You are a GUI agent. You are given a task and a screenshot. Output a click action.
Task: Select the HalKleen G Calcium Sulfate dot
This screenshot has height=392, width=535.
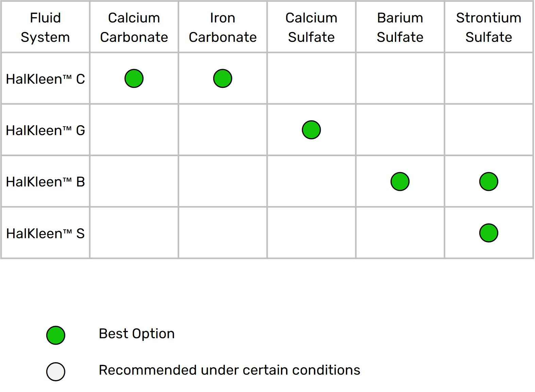[x=311, y=130]
